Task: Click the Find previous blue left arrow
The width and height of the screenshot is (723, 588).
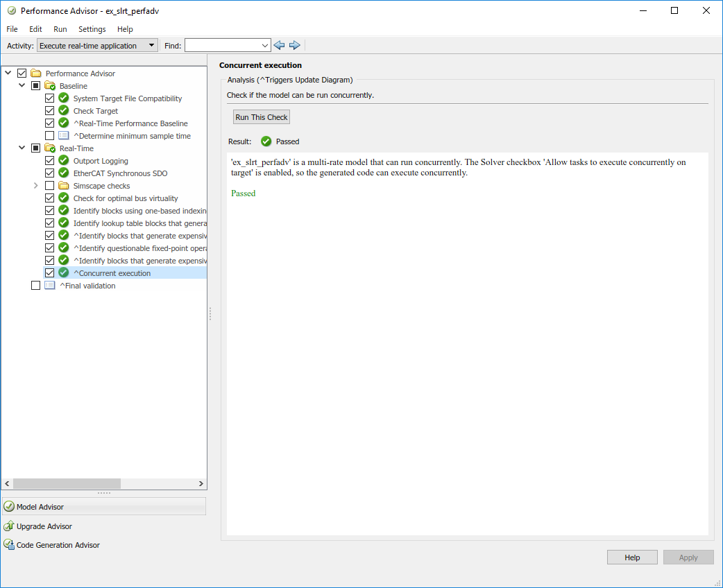Action: click(279, 45)
